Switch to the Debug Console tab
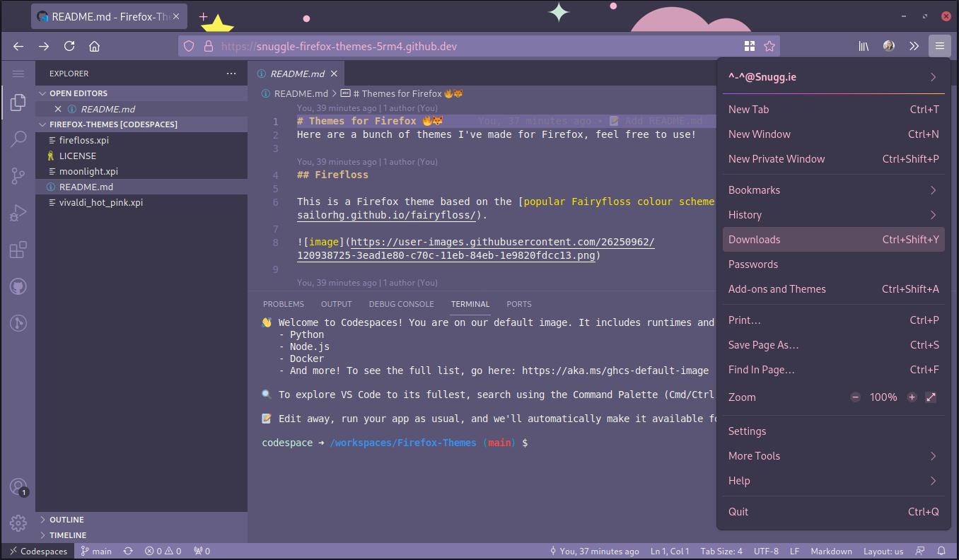Image resolution: width=959 pixels, height=560 pixels. [x=401, y=304]
